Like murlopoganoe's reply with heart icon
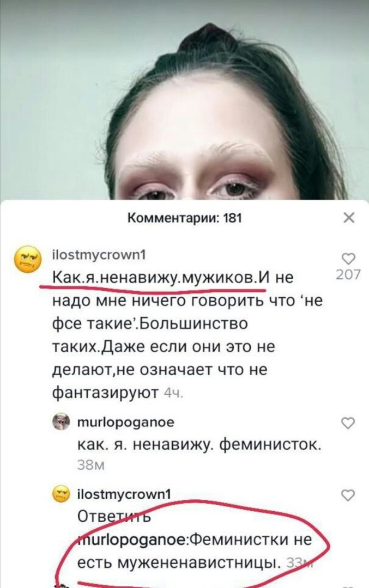 pyautogui.click(x=348, y=423)
